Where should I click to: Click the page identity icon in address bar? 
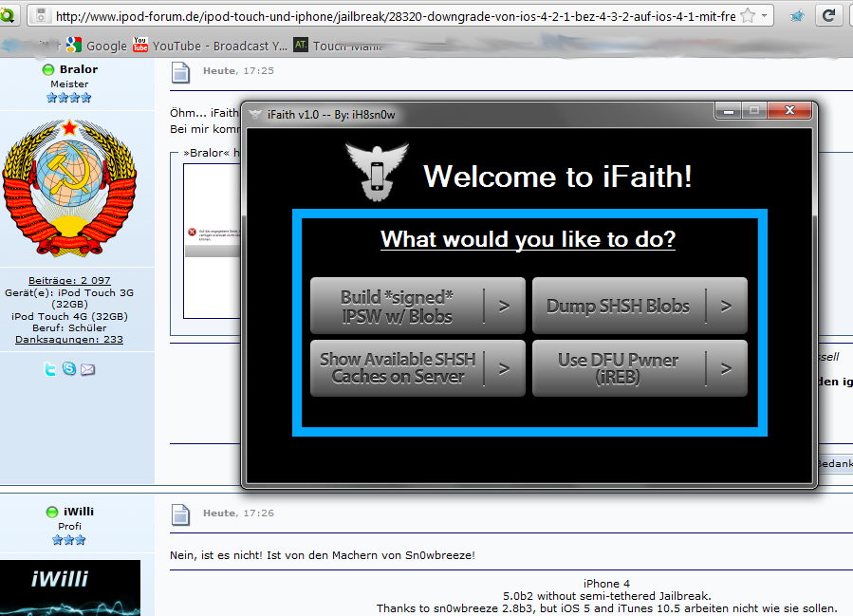pyautogui.click(x=41, y=16)
